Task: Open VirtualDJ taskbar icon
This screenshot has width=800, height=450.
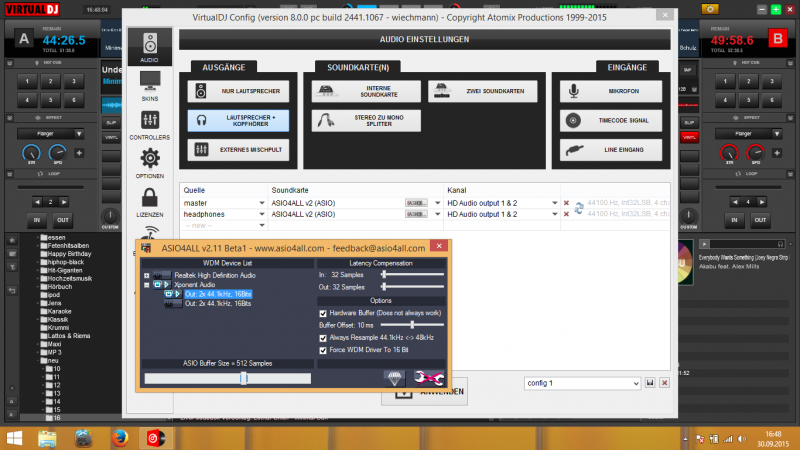Action: (156, 438)
